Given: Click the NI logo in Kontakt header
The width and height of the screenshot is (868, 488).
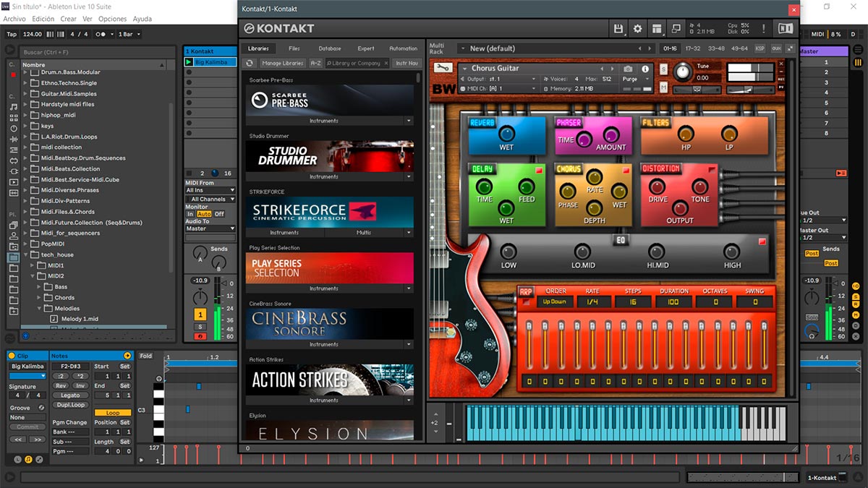Looking at the screenshot, I should point(785,29).
